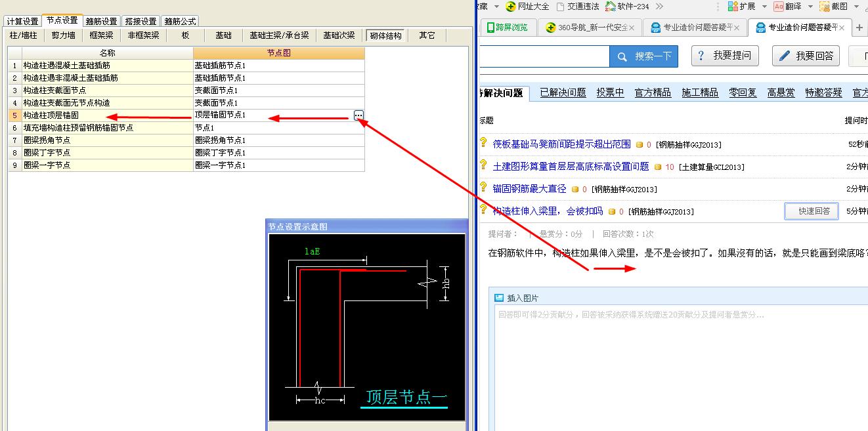The width and height of the screenshot is (868, 431).
Task: Click question mark icon beside 锚固钢筋最大直径
Action: (x=484, y=188)
